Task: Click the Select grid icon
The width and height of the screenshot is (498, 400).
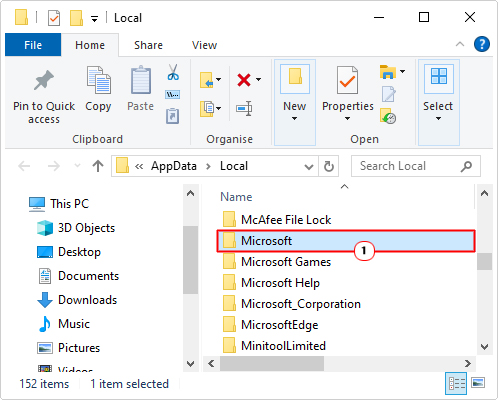Action: (439, 76)
